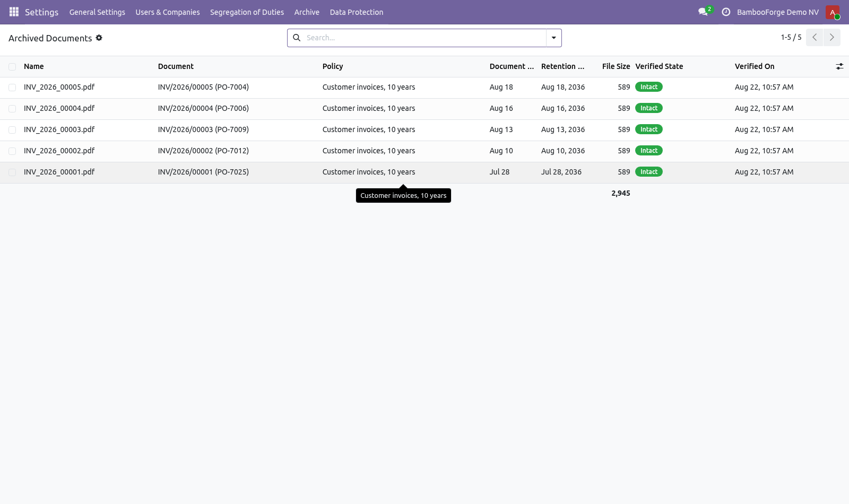The height and width of the screenshot is (504, 849).
Task: Open the apps grid home menu
Action: [x=14, y=12]
